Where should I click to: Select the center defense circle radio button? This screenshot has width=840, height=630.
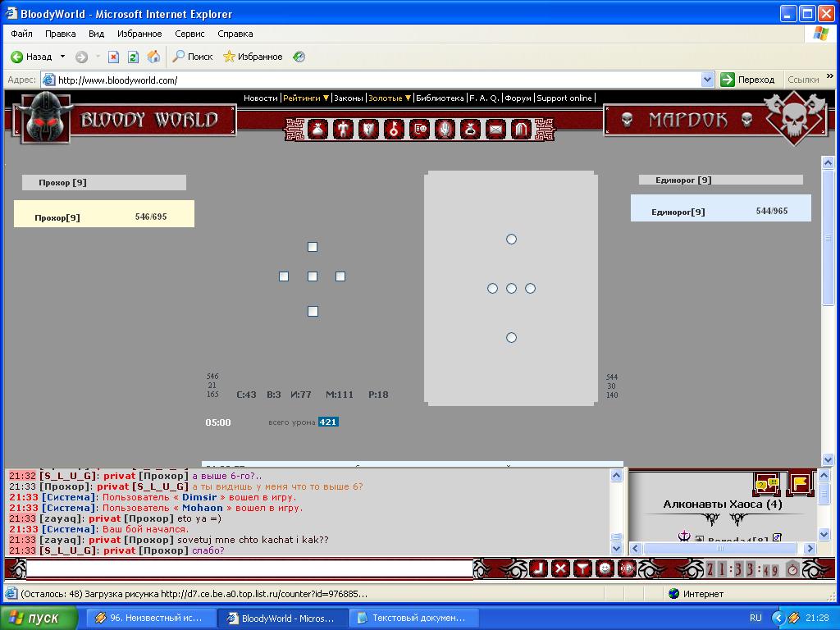[x=512, y=289]
